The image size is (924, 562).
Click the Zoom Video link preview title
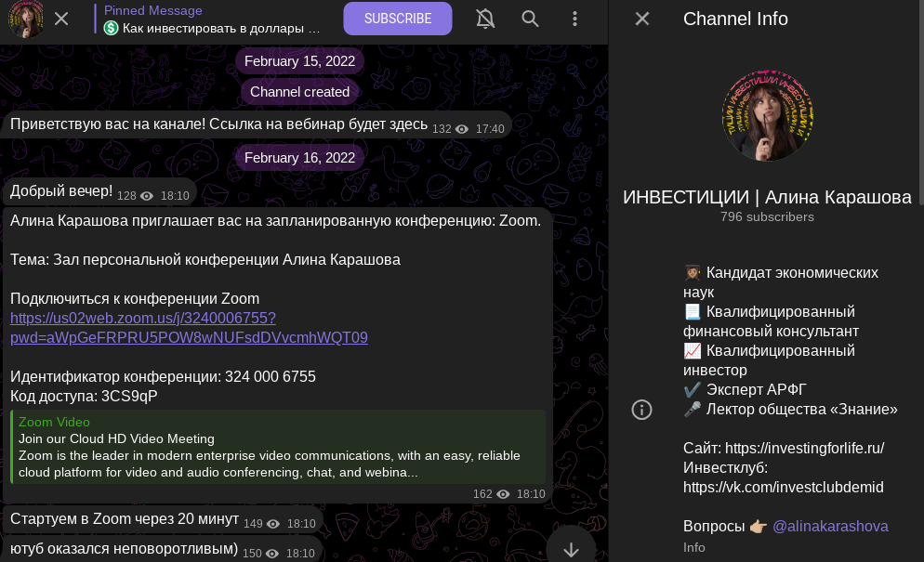point(54,422)
